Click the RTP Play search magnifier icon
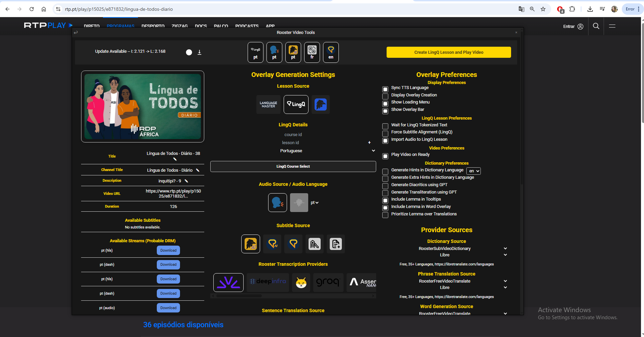Image resolution: width=644 pixels, height=337 pixels. [596, 26]
